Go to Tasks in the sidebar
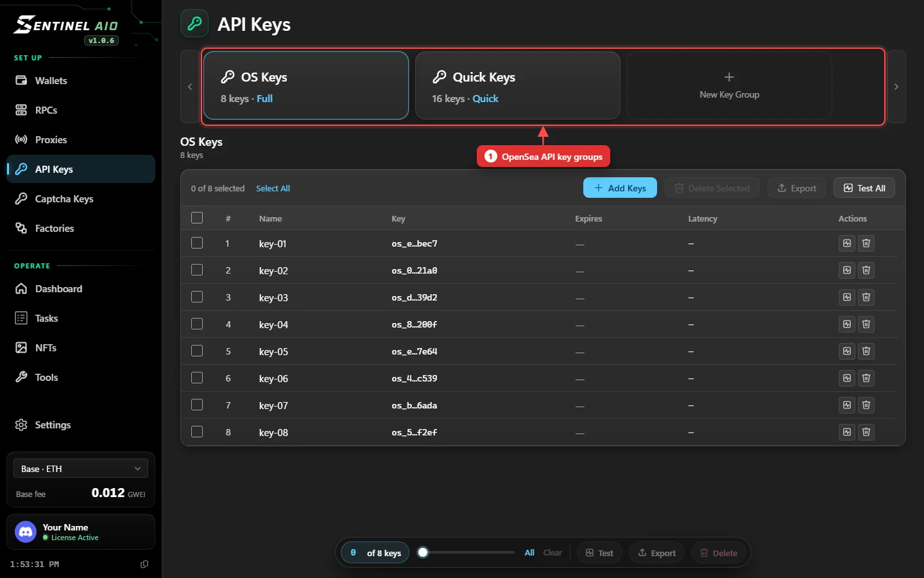This screenshot has height=578, width=924. (81, 318)
